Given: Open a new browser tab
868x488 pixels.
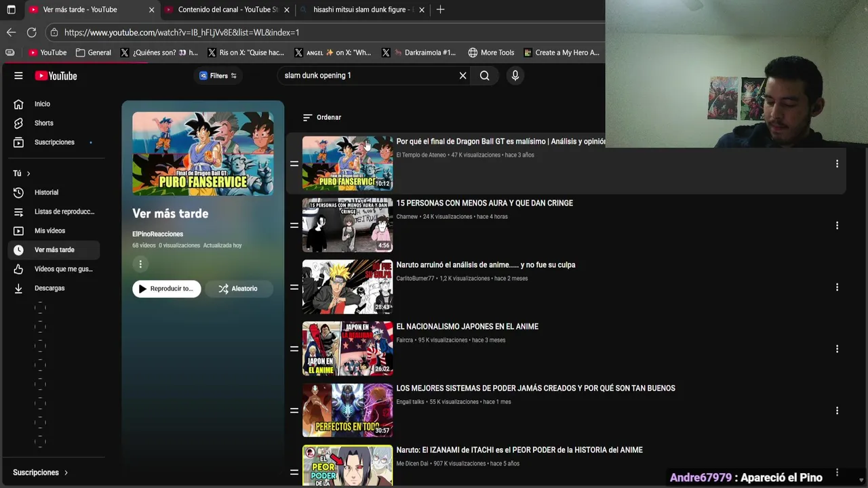Looking at the screenshot, I should 440,9.
